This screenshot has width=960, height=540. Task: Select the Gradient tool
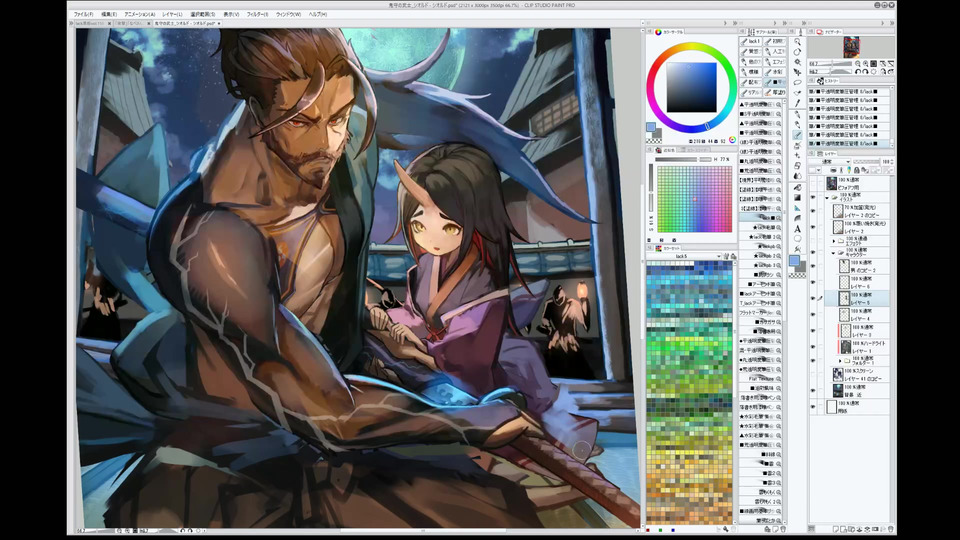click(797, 198)
